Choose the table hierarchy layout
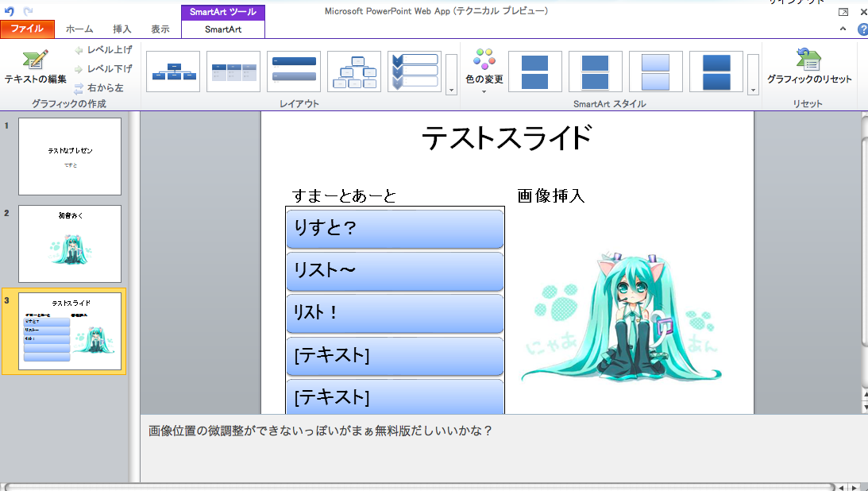This screenshot has height=491, width=868. point(233,72)
